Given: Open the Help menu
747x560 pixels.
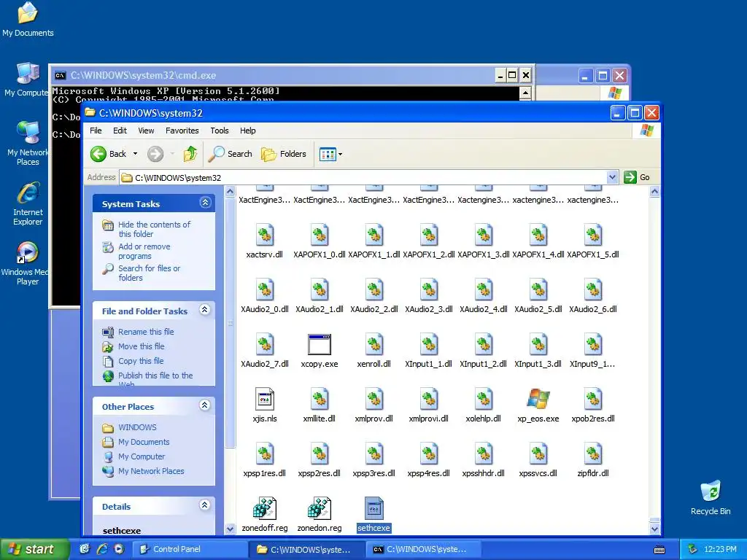Looking at the screenshot, I should pyautogui.click(x=247, y=131).
